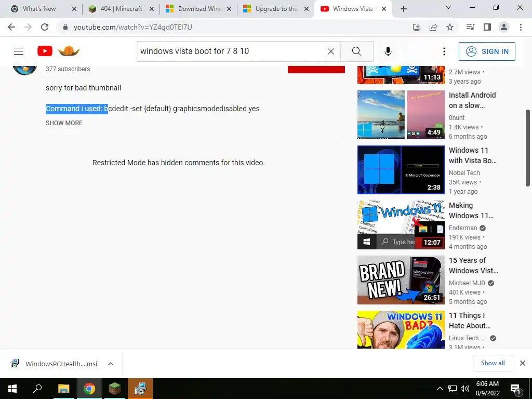This screenshot has width=532, height=399.
Task: Close the What's New tab
Action: [74, 9]
